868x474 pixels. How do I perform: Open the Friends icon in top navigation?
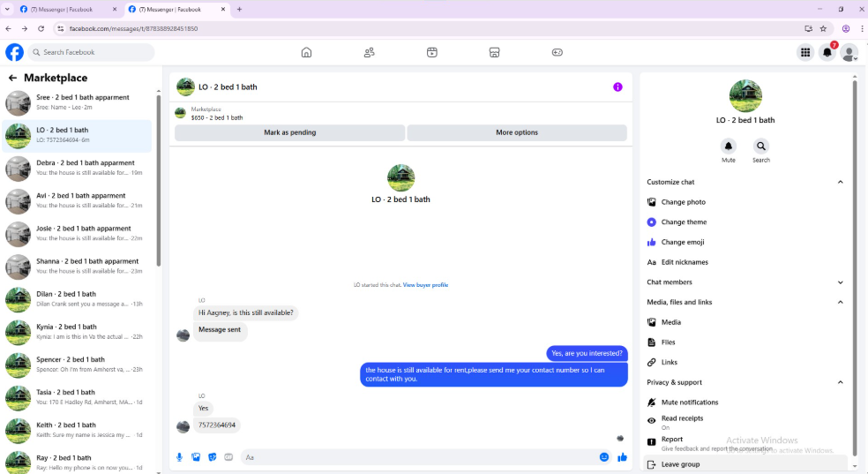click(370, 52)
